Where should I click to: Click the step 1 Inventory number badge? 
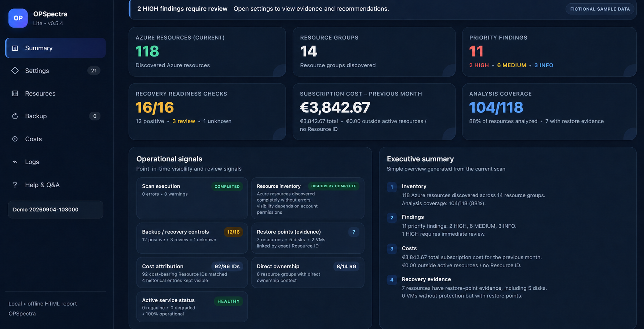(392, 187)
